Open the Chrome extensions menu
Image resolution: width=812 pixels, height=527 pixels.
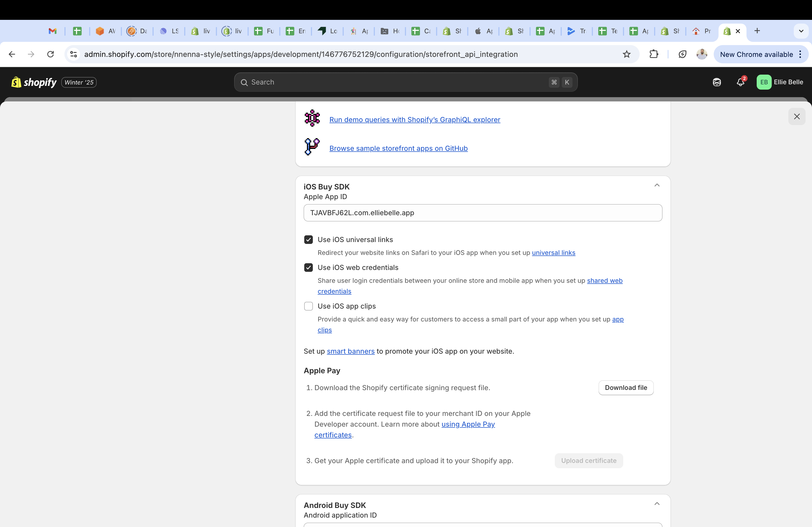(x=654, y=54)
